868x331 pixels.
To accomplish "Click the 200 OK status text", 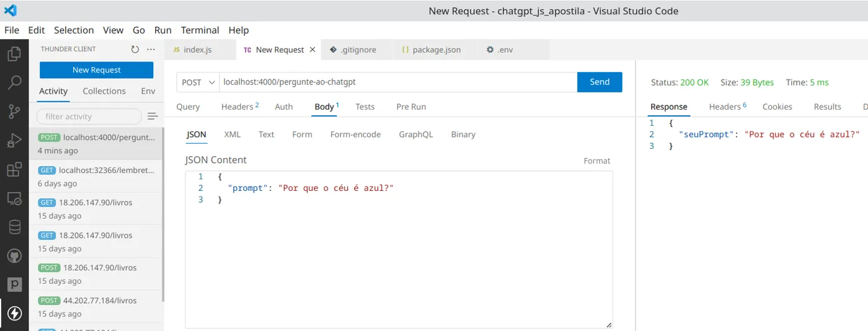I will [694, 82].
